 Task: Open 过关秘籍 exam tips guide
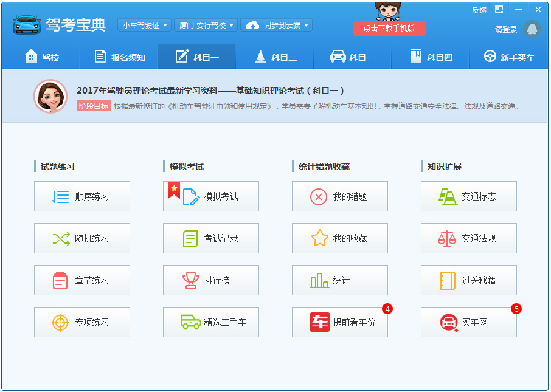tap(468, 280)
